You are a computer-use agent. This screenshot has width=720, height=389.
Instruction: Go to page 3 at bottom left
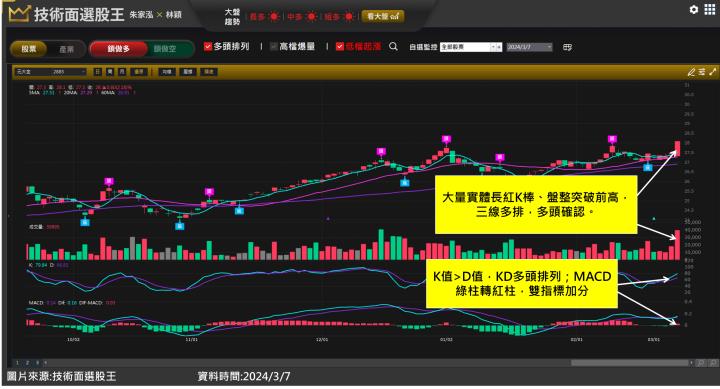(x=37, y=363)
